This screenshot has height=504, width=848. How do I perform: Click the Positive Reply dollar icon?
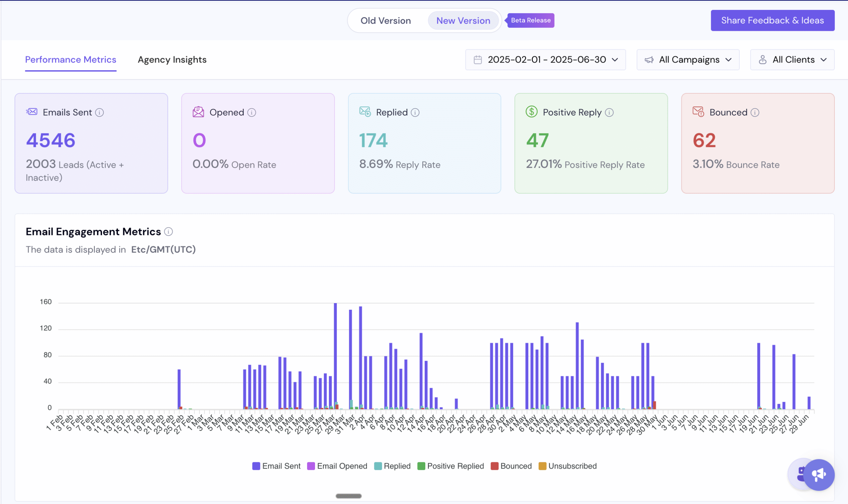coord(531,112)
